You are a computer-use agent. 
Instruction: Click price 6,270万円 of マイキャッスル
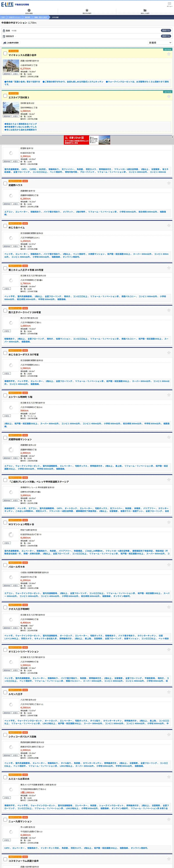pyautogui.click(x=25, y=68)
